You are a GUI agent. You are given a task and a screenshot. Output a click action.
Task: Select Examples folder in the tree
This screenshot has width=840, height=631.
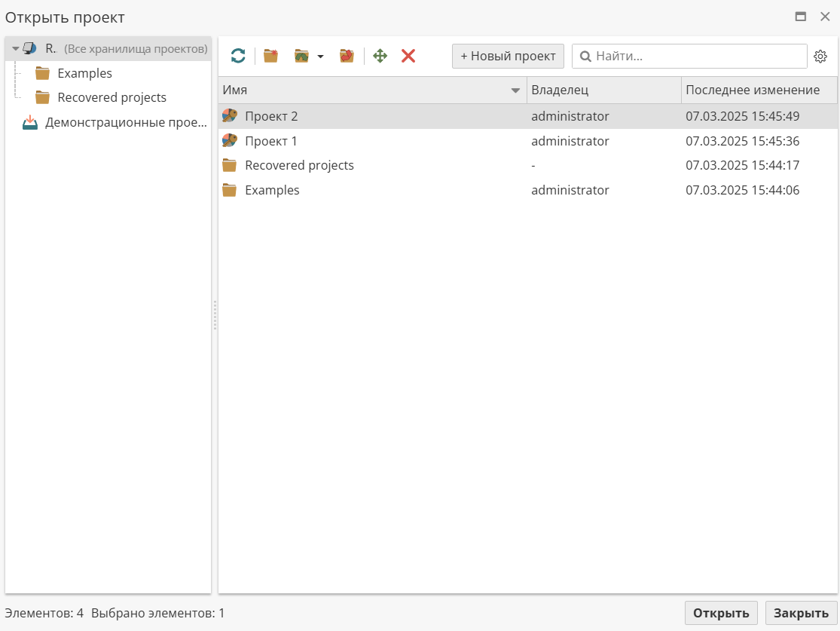point(84,73)
